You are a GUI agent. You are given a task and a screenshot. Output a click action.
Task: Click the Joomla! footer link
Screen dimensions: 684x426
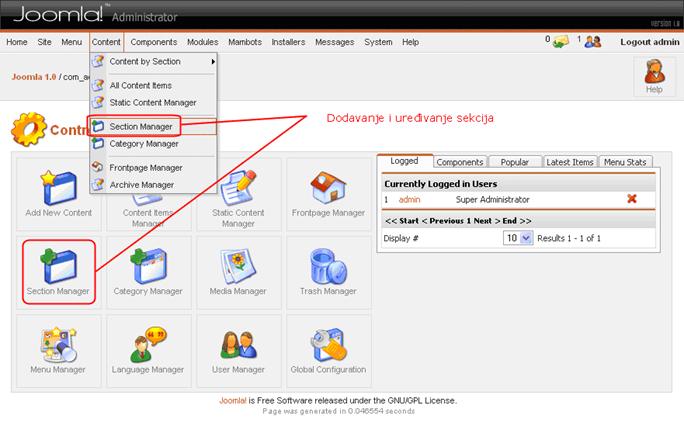tap(233, 400)
